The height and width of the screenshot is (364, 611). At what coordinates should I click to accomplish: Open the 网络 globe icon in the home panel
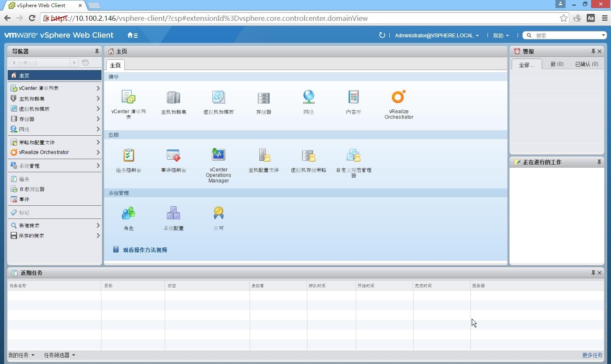coord(309,97)
